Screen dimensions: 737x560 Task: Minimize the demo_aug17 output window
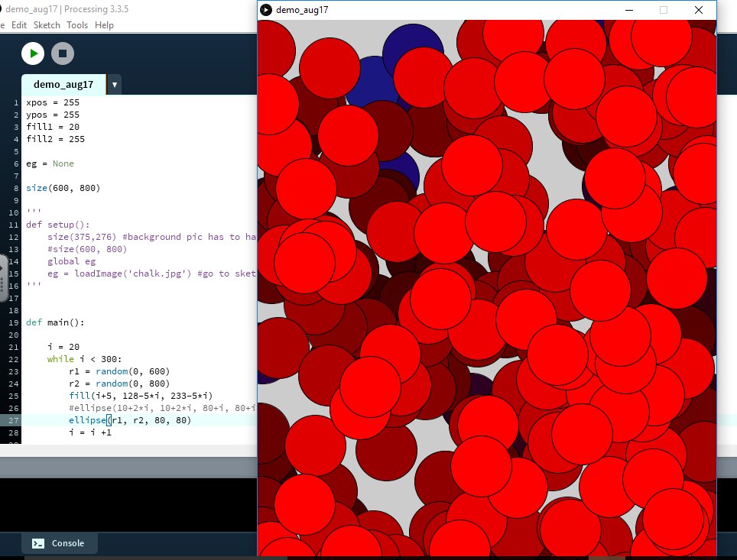[x=629, y=10]
